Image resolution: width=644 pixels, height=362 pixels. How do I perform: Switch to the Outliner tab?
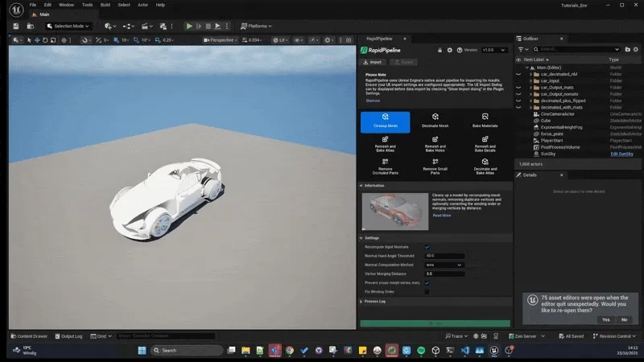click(530, 38)
